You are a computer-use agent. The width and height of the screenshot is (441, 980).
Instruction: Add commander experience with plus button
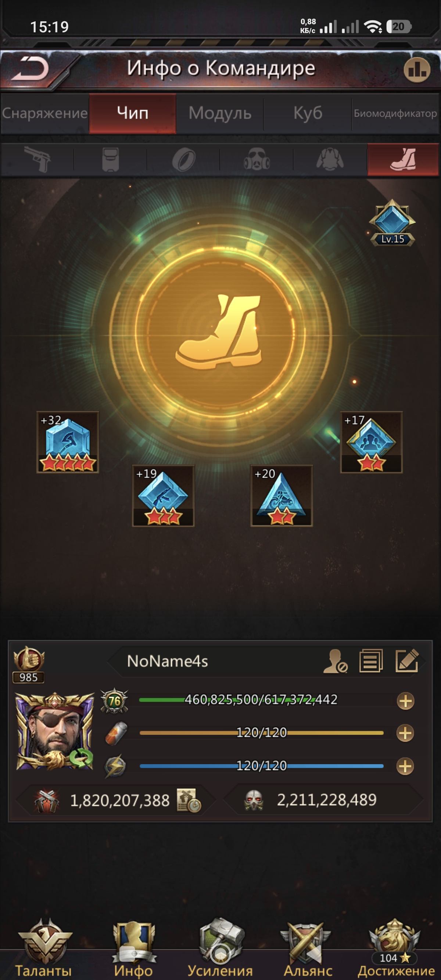click(406, 701)
